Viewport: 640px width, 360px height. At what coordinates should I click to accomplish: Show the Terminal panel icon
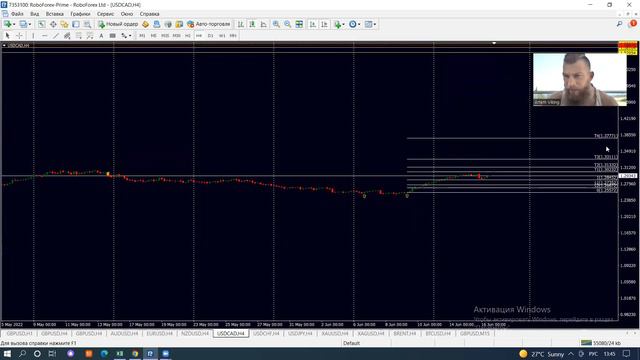point(76,24)
